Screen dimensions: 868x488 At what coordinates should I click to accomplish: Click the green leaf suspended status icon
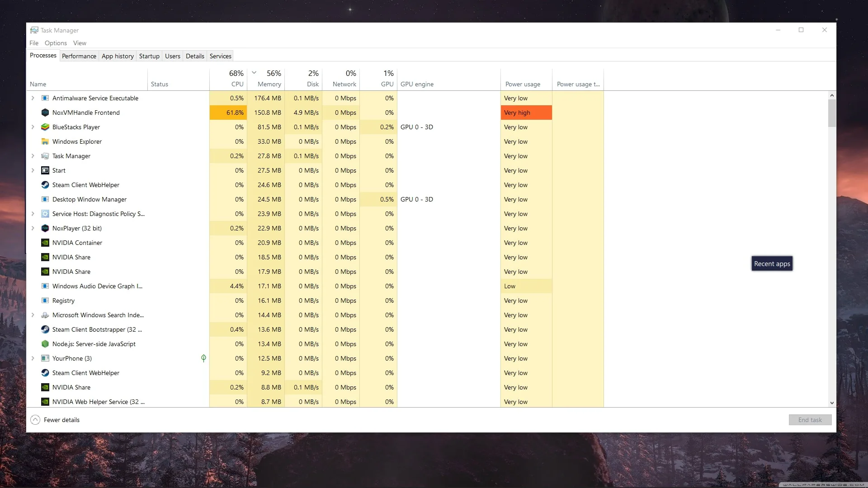[203, 358]
